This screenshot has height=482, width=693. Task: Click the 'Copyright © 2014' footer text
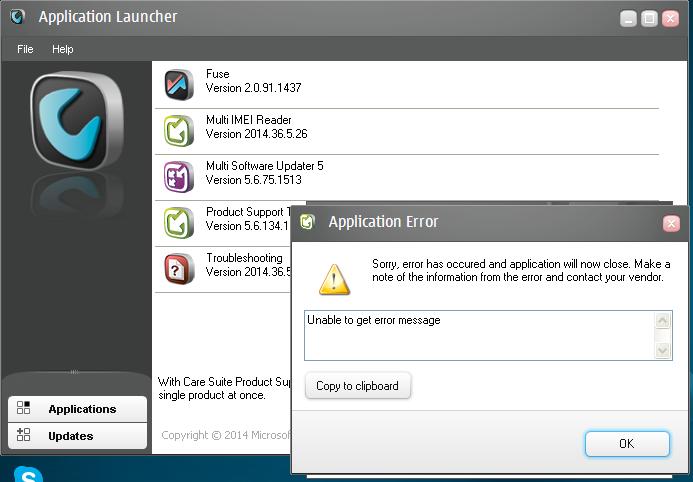click(x=226, y=435)
